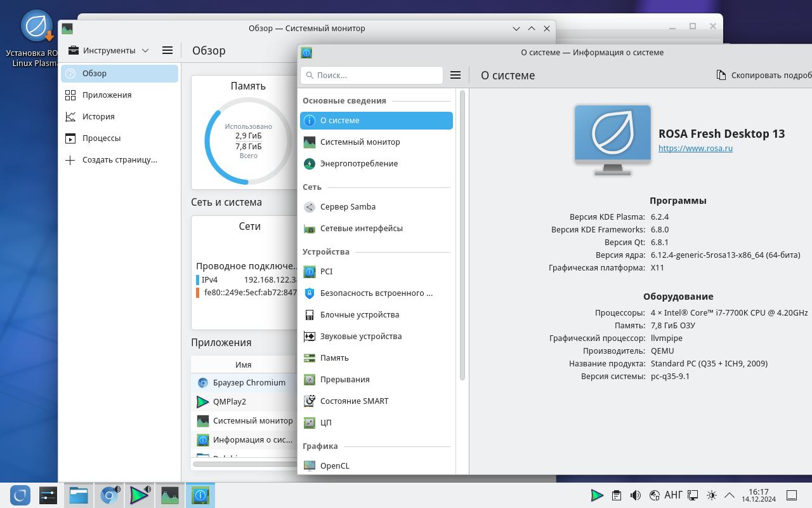Viewport: 812px width, 508px height.
Task: Launch Dolphin file manager from taskbar
Action: (79, 495)
